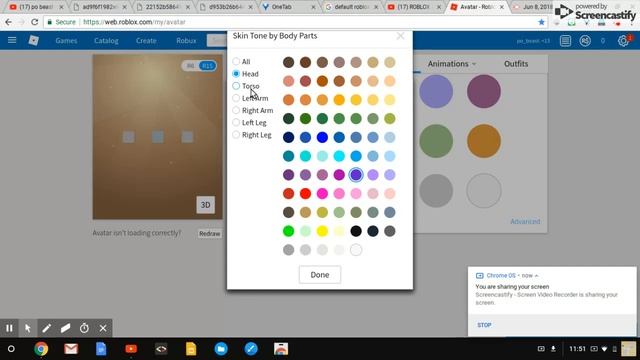Open Google Docs from the shelf

pos(101,349)
